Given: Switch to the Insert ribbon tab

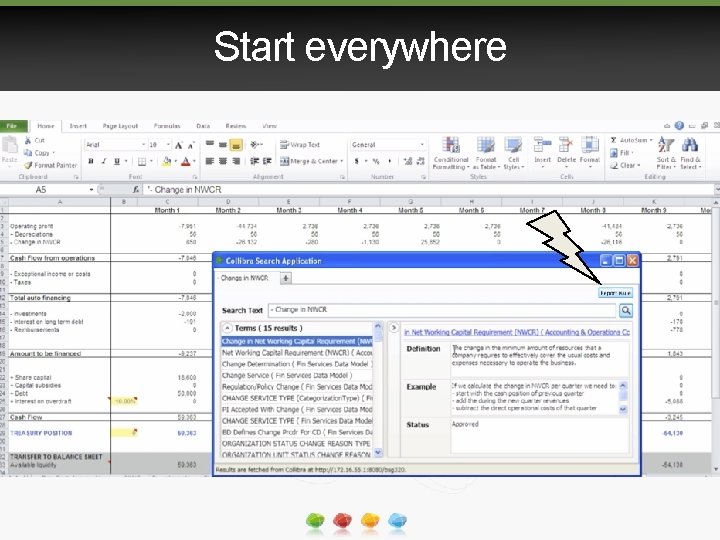Looking at the screenshot, I should [x=78, y=126].
